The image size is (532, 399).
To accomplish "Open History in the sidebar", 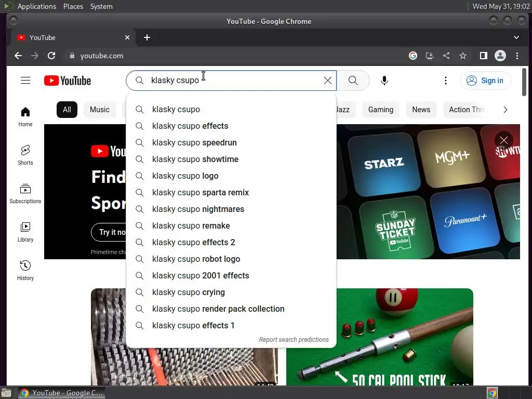I will tap(25, 270).
